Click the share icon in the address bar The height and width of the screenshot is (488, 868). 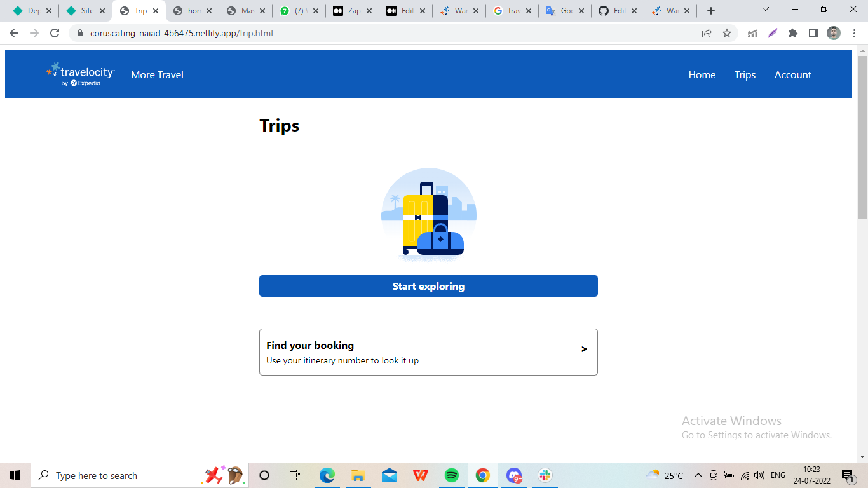pyautogui.click(x=707, y=32)
